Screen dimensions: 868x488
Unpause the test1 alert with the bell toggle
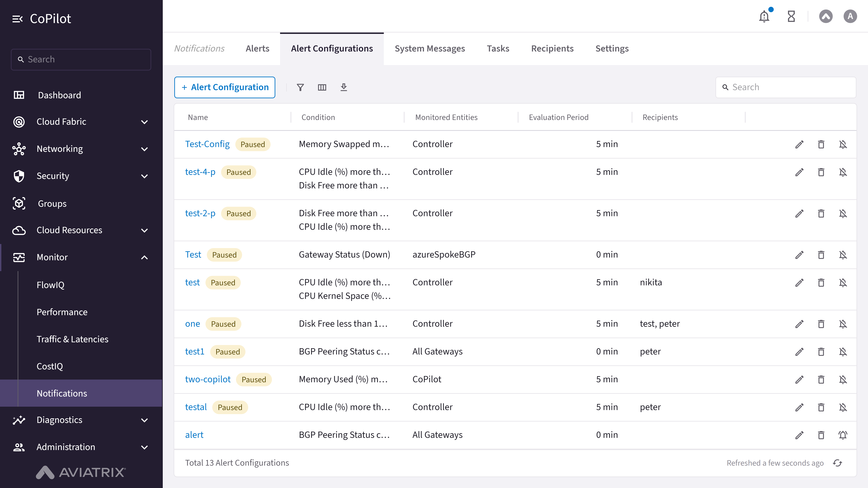coord(843,352)
